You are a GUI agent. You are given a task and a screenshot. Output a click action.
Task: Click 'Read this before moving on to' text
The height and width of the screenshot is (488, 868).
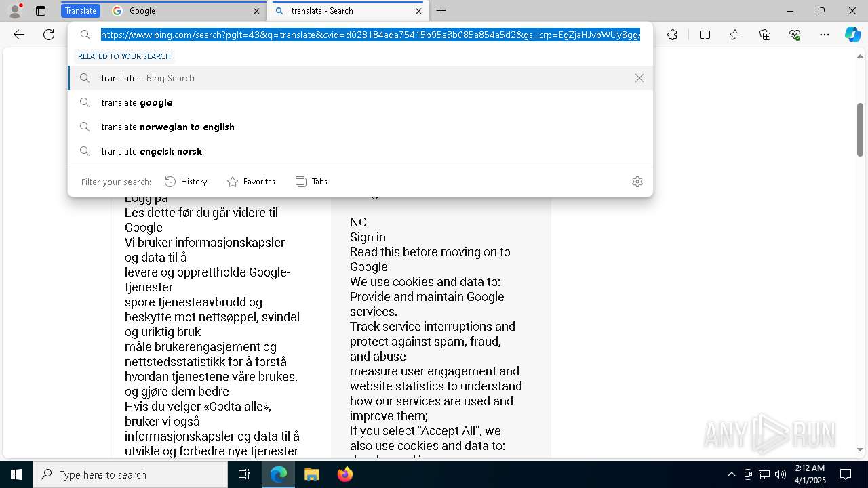[430, 252]
